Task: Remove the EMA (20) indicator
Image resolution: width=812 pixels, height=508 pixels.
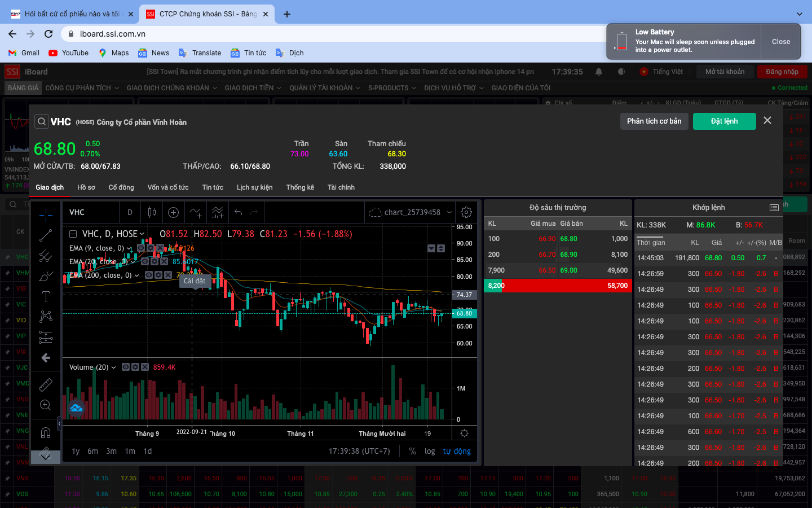Action: 164,261
